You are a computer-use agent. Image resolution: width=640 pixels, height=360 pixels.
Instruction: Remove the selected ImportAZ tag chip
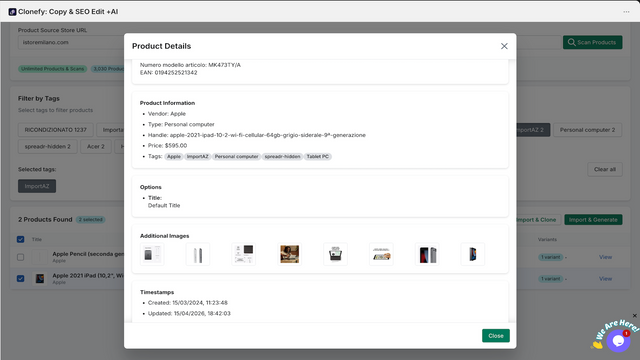tap(37, 186)
